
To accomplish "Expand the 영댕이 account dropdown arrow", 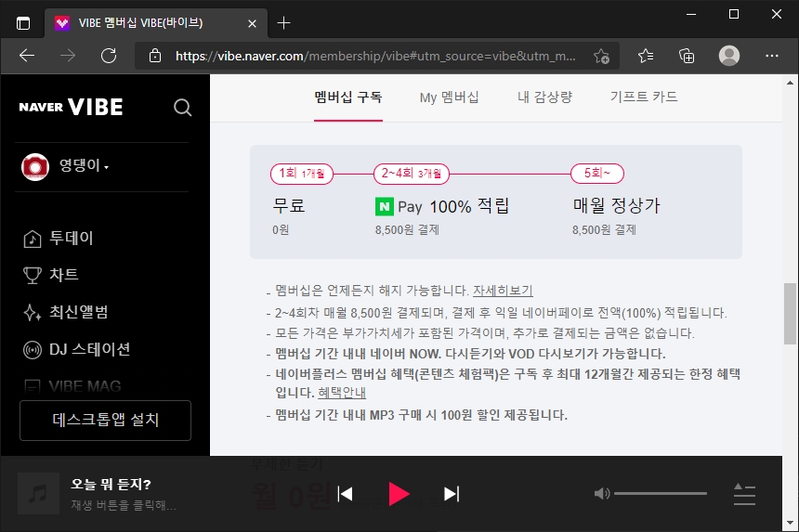I will click(106, 167).
